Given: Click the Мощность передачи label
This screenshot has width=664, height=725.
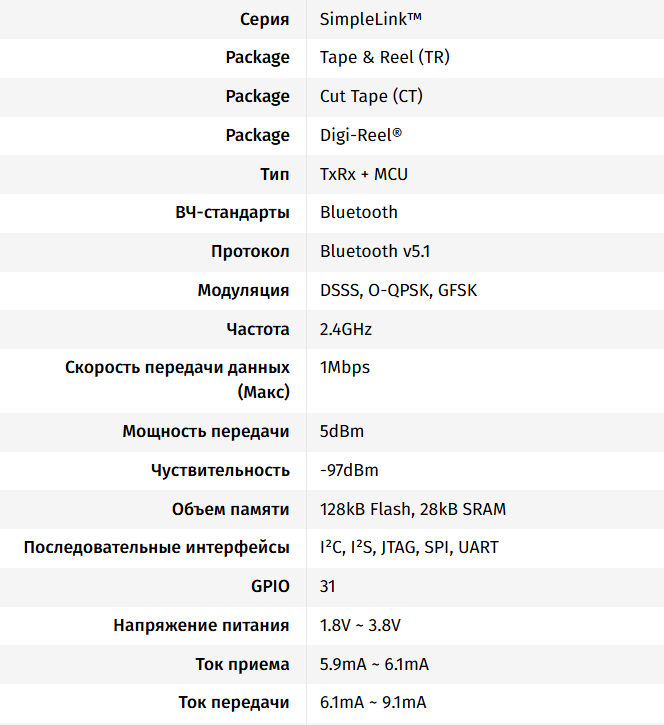Looking at the screenshot, I should click(206, 432).
